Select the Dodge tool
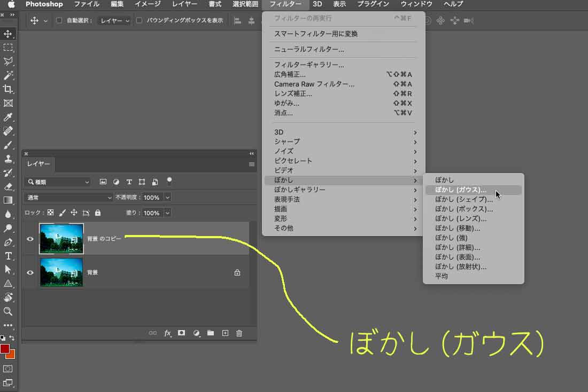 8,228
